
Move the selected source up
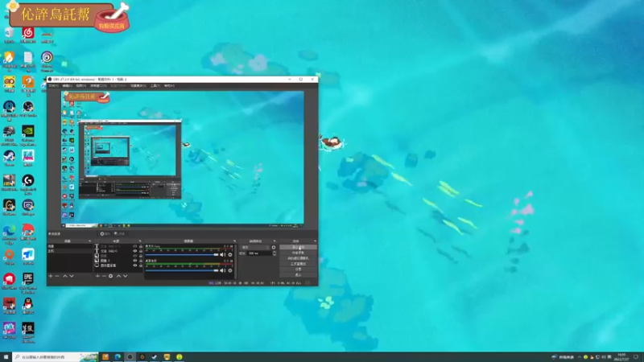118,276
